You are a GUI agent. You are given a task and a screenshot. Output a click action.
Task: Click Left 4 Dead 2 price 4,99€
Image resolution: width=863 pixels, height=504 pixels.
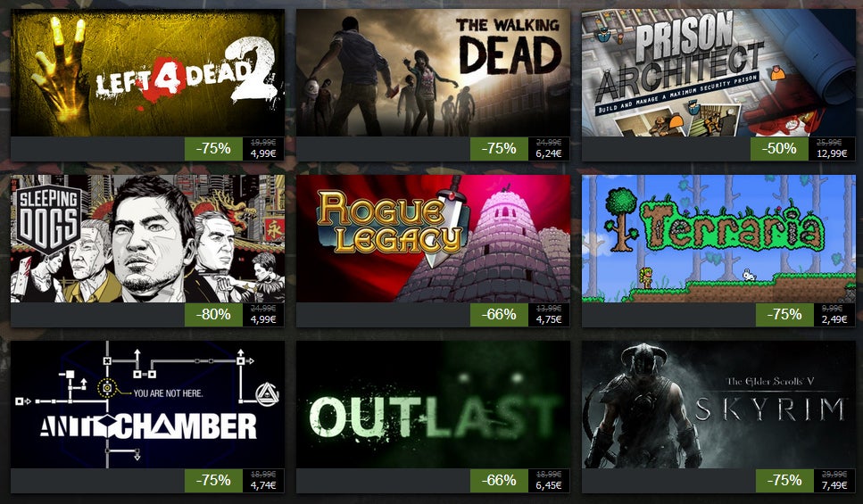point(263,153)
